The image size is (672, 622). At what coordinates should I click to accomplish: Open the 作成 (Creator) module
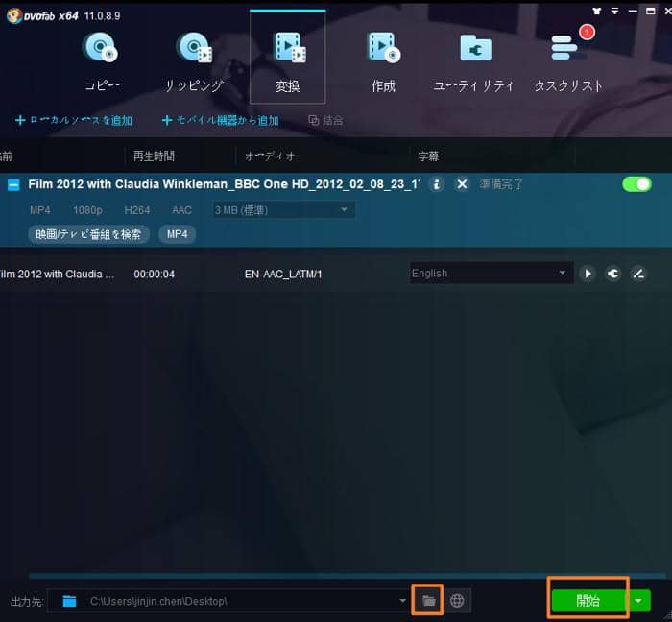tap(383, 61)
